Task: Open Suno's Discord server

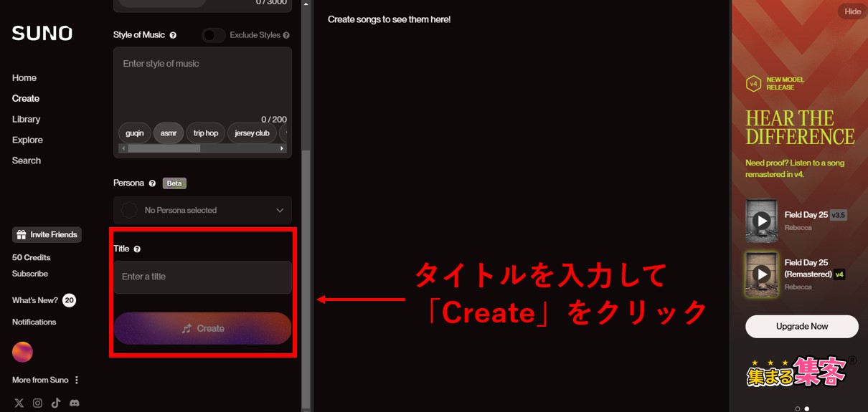Action: pyautogui.click(x=75, y=403)
